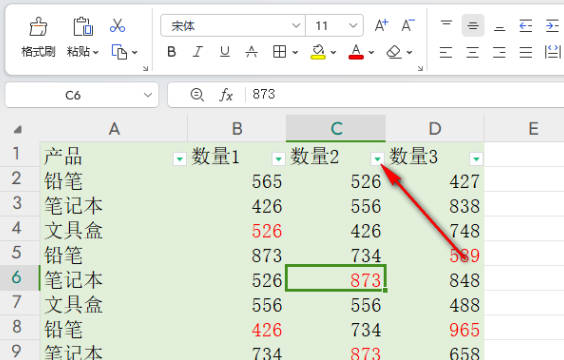The height and width of the screenshot is (360, 564).
Task: Click the Borders icon
Action: point(279,52)
